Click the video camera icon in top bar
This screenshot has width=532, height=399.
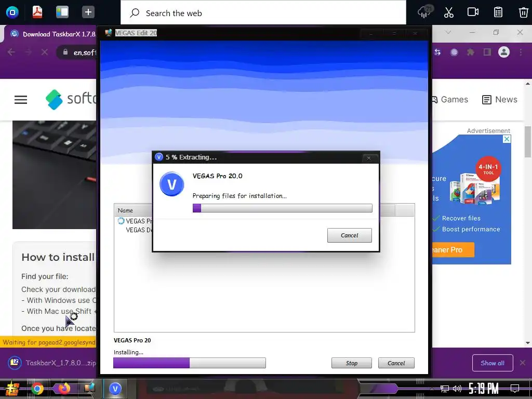473,12
